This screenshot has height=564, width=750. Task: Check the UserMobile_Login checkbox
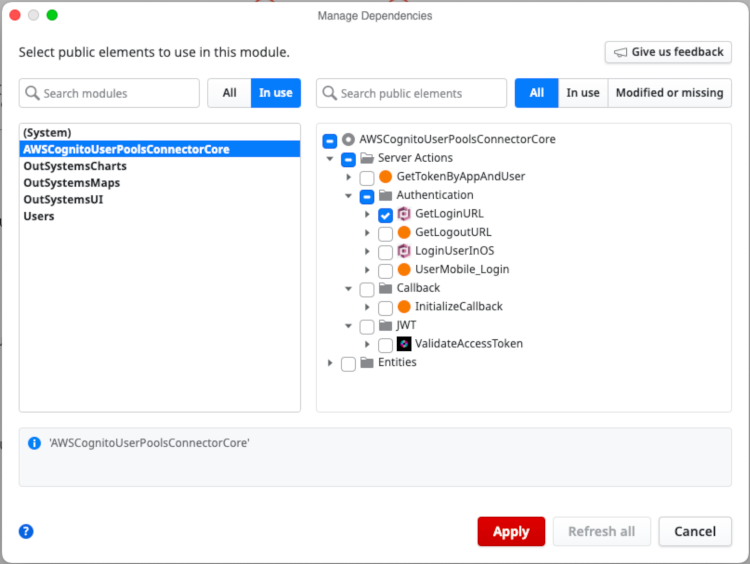(x=386, y=271)
